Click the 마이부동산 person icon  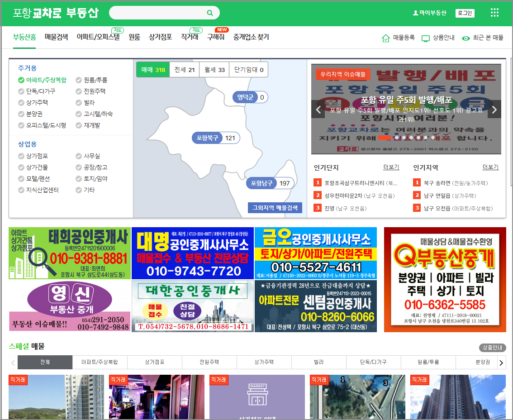[417, 12]
